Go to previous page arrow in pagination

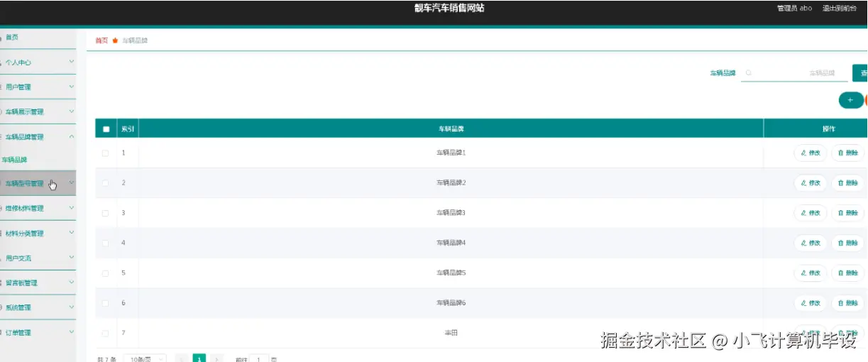(x=182, y=359)
